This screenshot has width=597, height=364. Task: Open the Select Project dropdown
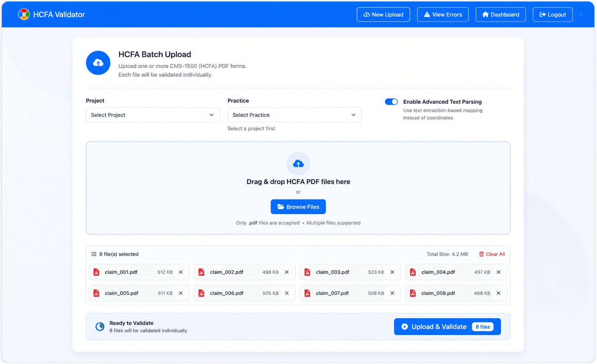153,115
